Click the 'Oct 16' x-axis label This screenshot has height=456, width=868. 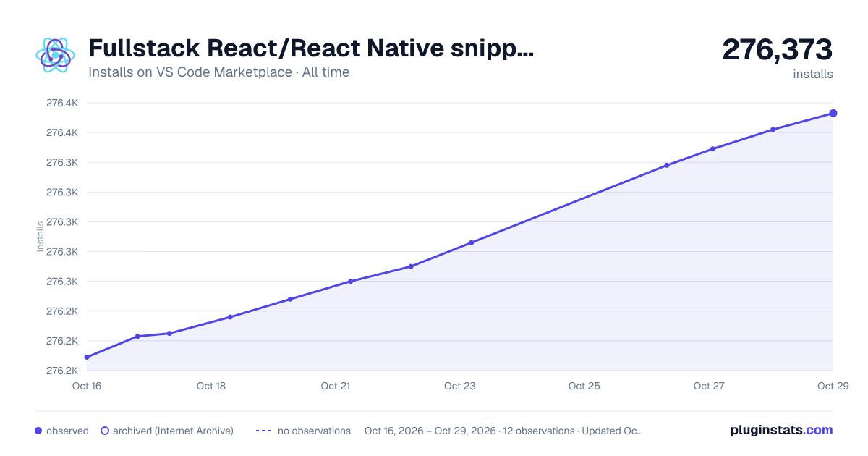tap(87, 386)
